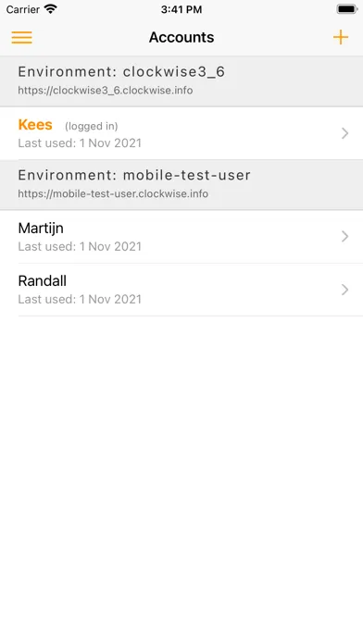Tap https://mobile-test-user.clockwise.info URL
The image size is (363, 644).
(113, 194)
